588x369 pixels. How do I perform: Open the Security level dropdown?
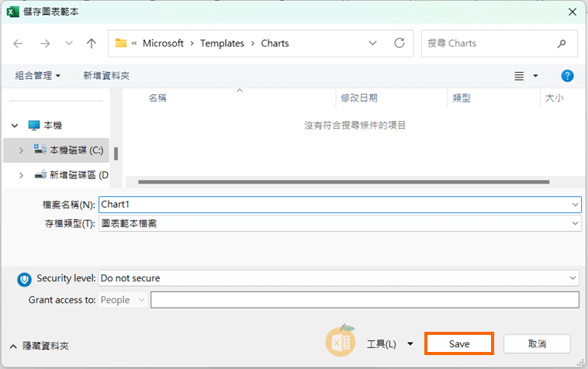point(572,278)
